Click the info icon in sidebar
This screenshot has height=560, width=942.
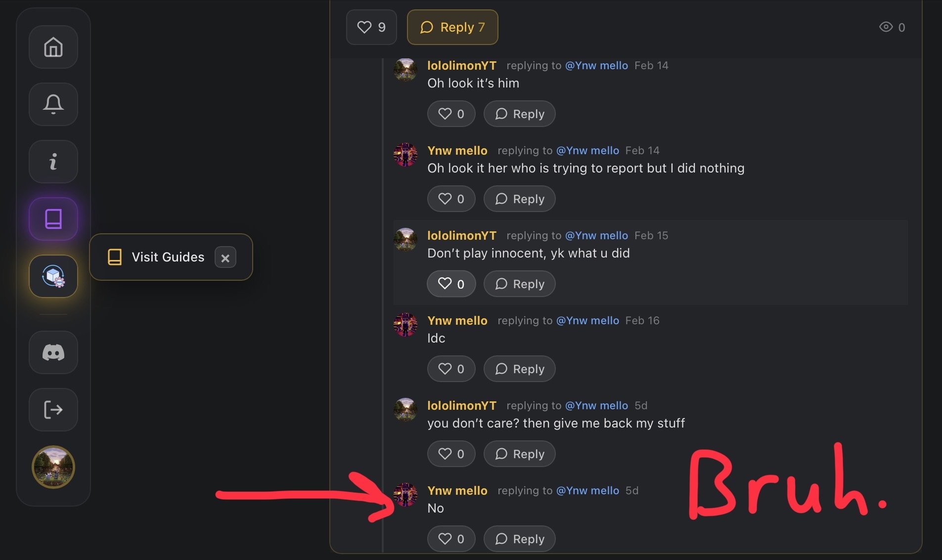pos(53,162)
